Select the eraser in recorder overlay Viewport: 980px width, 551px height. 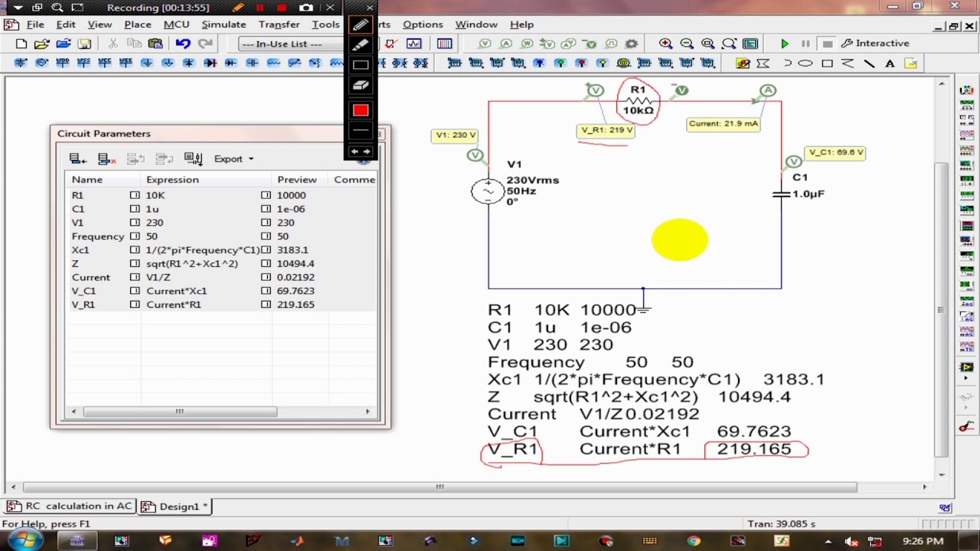pos(361,86)
